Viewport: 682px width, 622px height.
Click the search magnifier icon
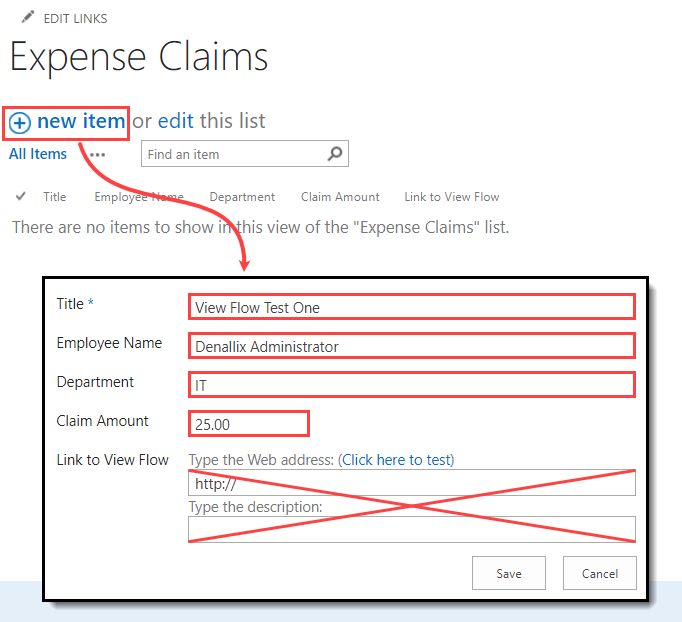[335, 154]
